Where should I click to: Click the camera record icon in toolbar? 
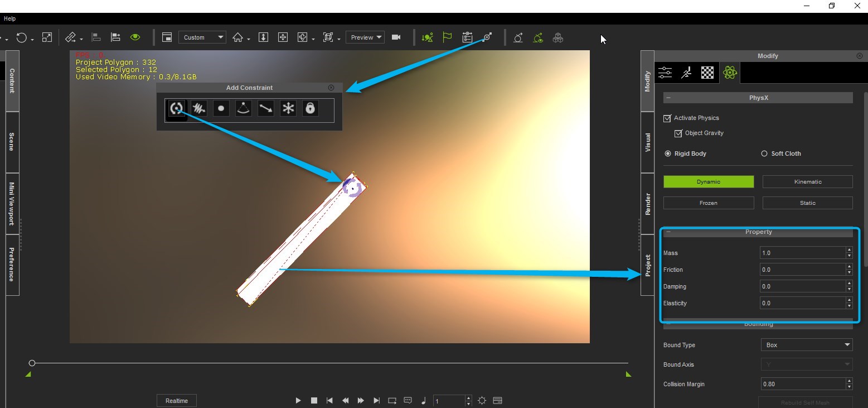[396, 37]
